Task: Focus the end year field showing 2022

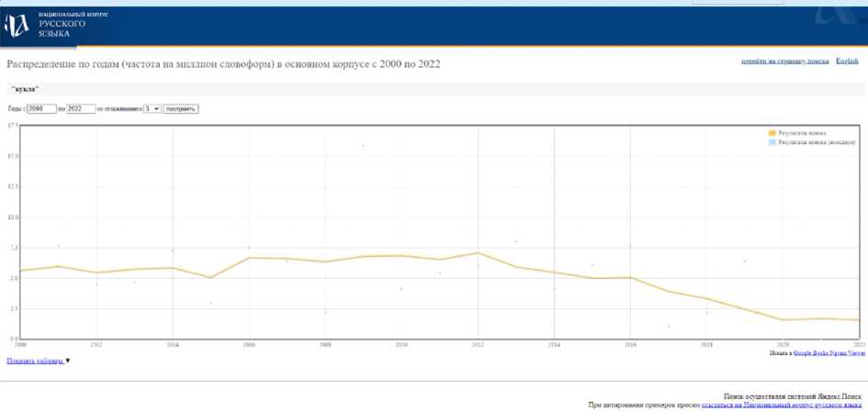Action: 81,108
